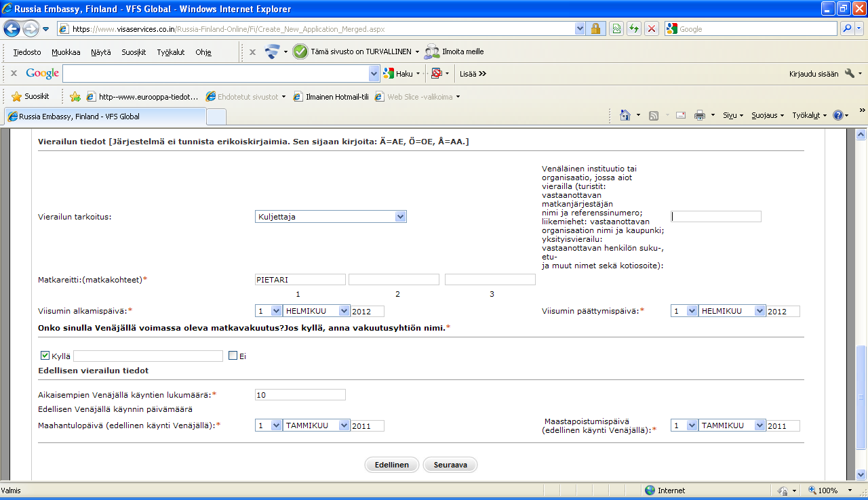The height and width of the screenshot is (500, 868).
Task: Open Ehdotetut sivustot favorites link
Action: pos(245,96)
